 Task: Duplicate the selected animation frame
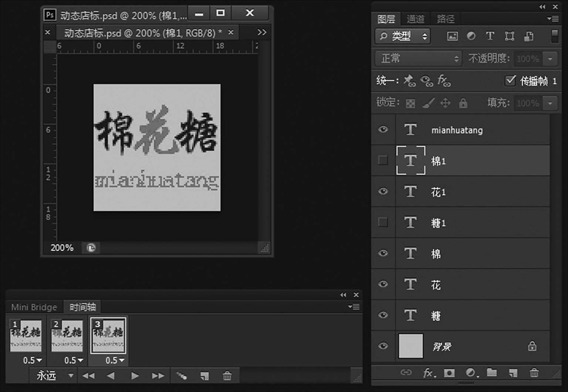click(x=204, y=376)
